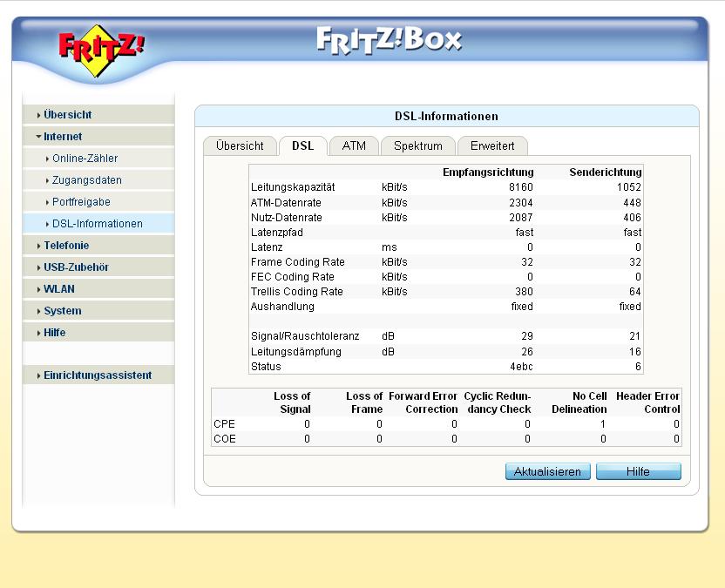Select the DSL tab
This screenshot has width=725, height=588.
click(x=303, y=146)
